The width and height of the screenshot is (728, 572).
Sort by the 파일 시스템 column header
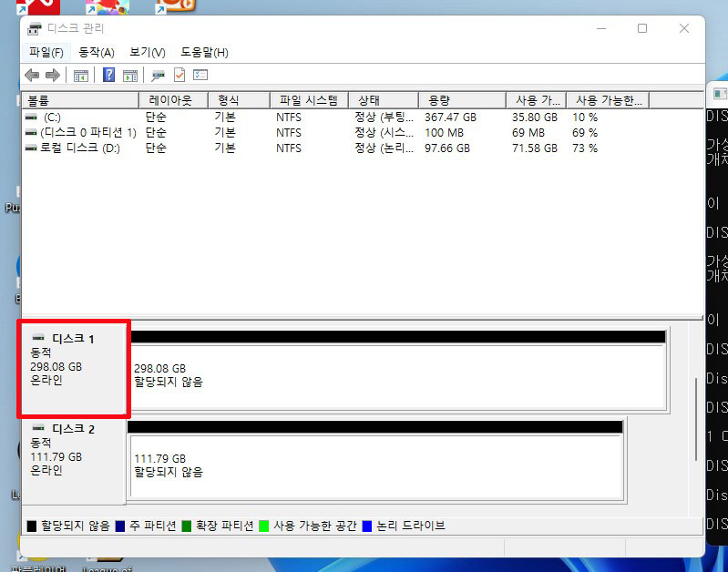click(309, 100)
